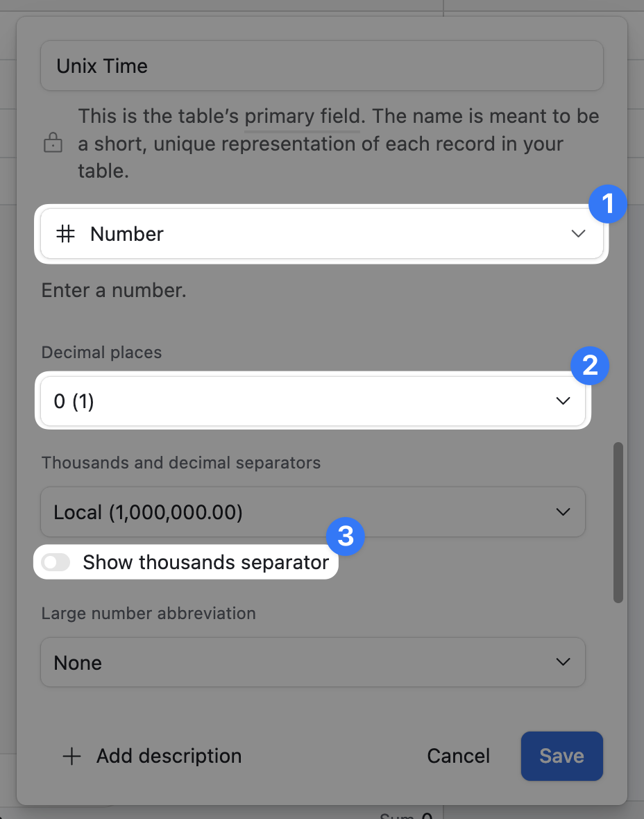This screenshot has width=644, height=819.
Task: Click the hash icon in the field type selector
Action: 66,234
